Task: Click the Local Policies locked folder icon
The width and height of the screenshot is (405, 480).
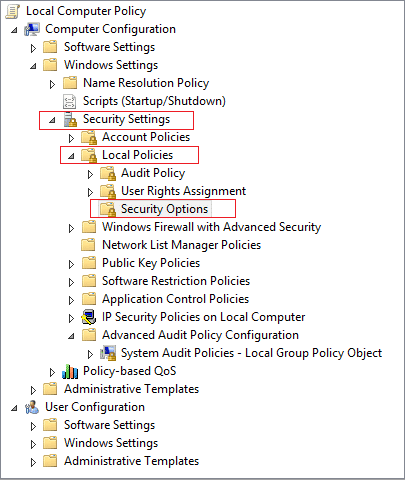Action: coord(89,155)
